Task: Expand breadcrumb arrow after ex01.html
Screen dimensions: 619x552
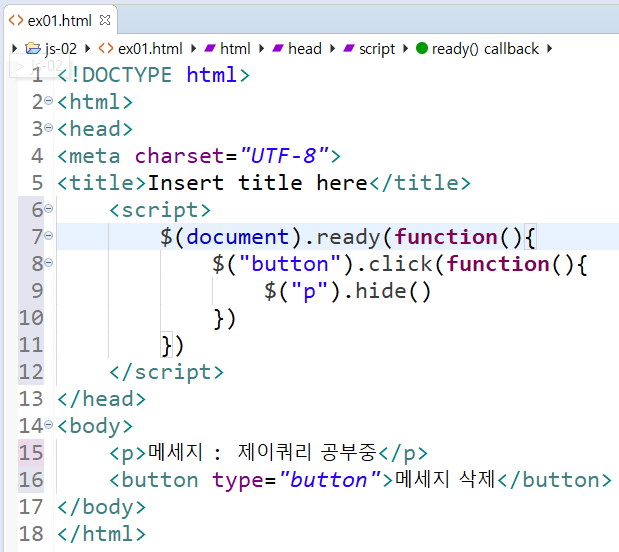Action: 193,49
